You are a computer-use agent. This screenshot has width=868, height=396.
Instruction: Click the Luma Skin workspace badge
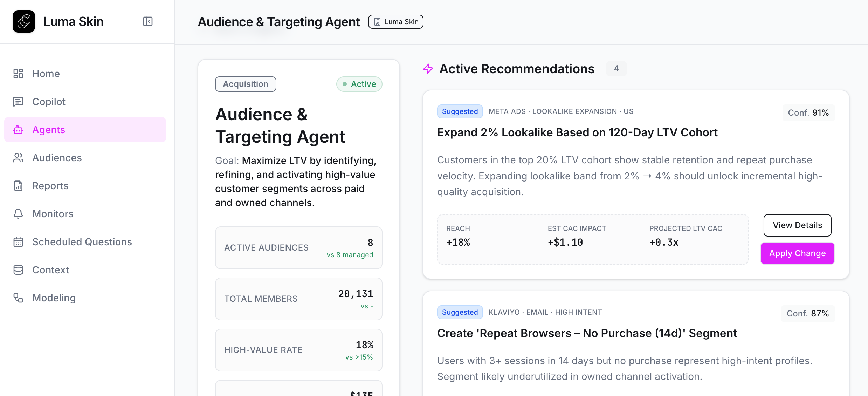(396, 22)
